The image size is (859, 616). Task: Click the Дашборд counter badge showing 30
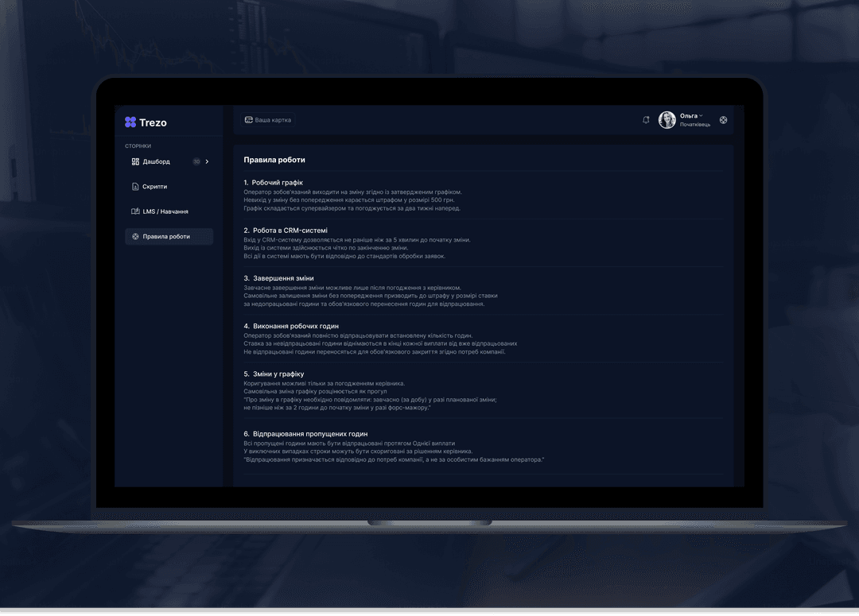196,161
